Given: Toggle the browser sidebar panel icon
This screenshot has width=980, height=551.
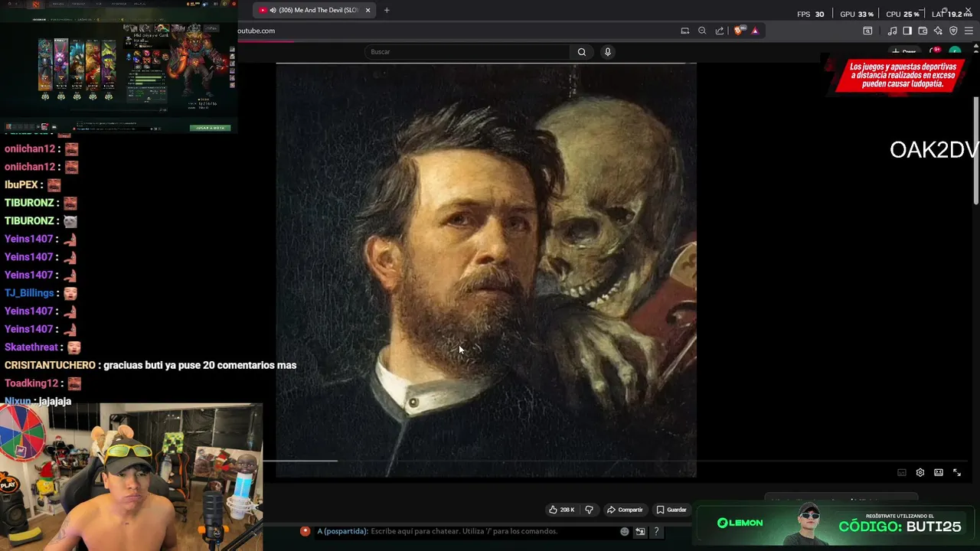Looking at the screenshot, I should (x=907, y=31).
